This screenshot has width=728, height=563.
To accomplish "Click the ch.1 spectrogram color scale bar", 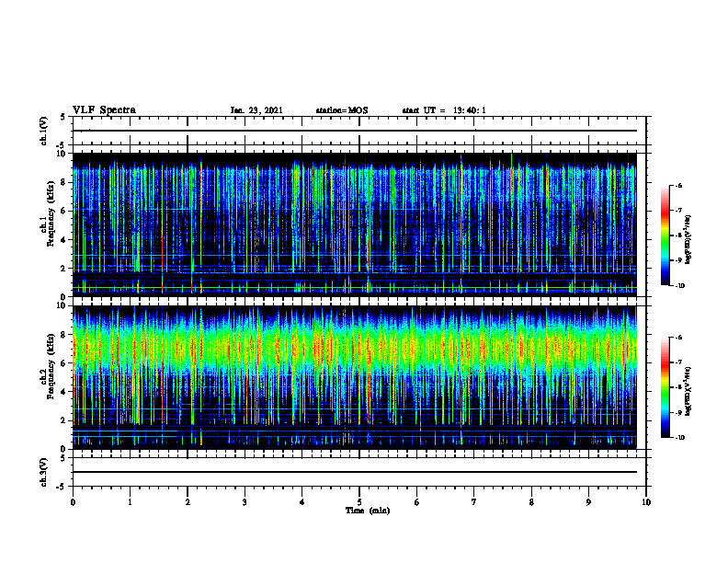I will click(x=665, y=236).
